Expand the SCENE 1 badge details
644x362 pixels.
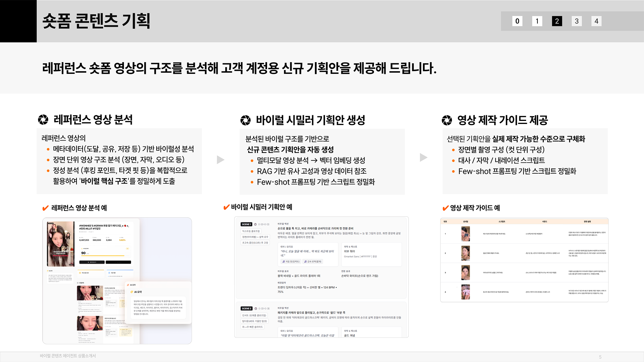(x=246, y=224)
